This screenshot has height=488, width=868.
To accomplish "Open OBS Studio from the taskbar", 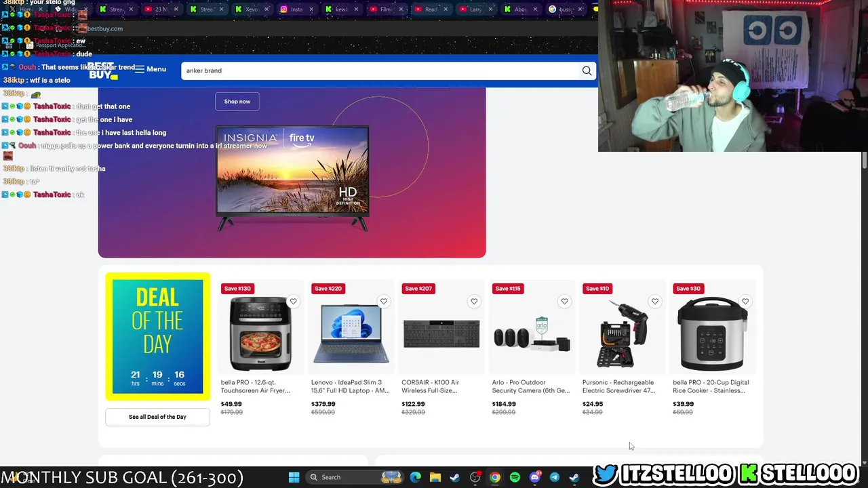I will coord(475,477).
